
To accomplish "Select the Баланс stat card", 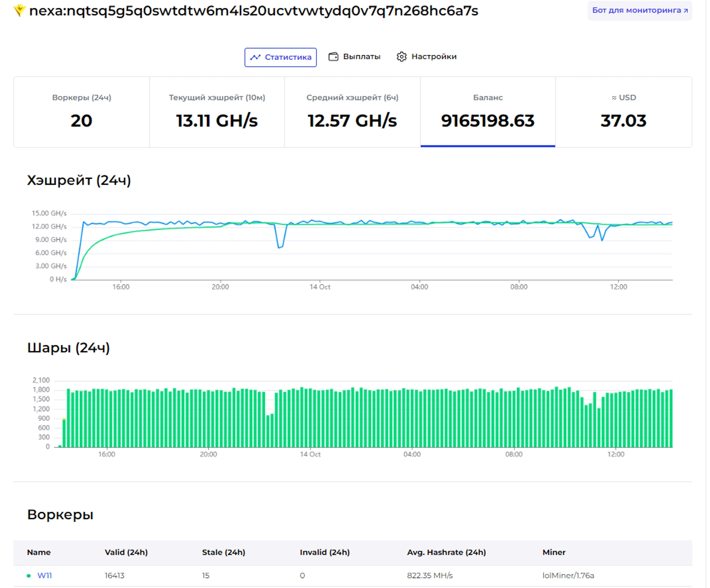I will 487,112.
